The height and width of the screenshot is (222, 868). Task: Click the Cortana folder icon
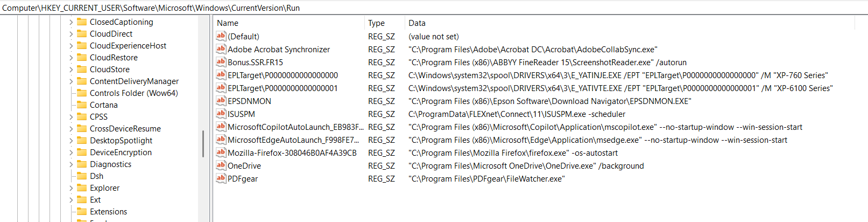point(82,105)
